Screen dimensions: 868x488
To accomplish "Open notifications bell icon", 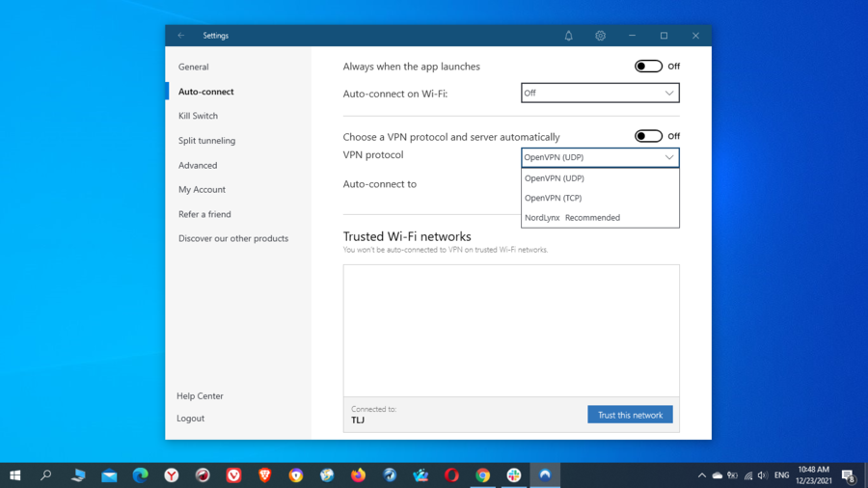I will click(x=568, y=36).
